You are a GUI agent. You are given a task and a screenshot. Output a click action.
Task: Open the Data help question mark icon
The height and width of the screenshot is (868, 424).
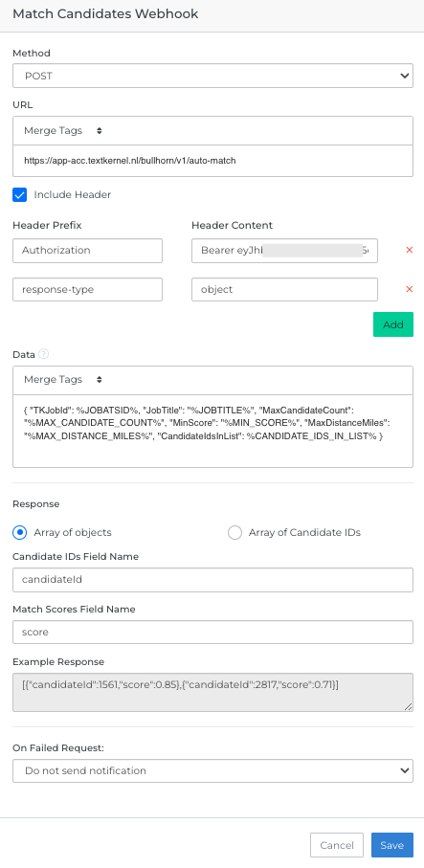(44, 354)
